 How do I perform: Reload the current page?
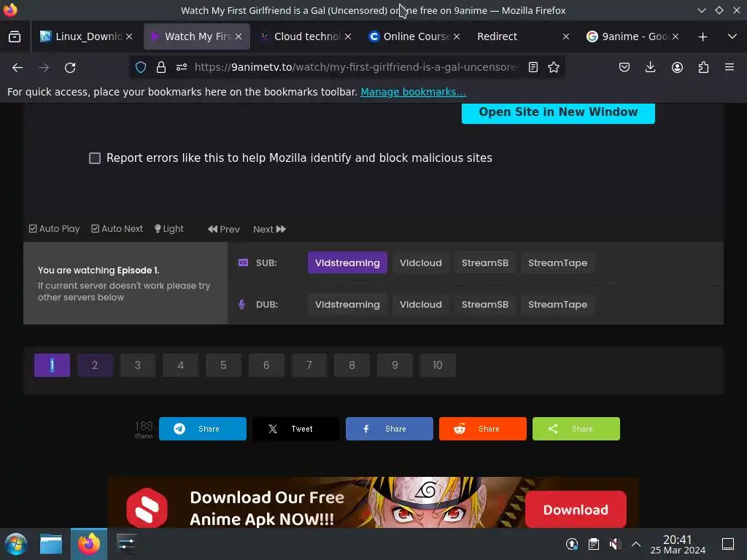[x=70, y=68]
